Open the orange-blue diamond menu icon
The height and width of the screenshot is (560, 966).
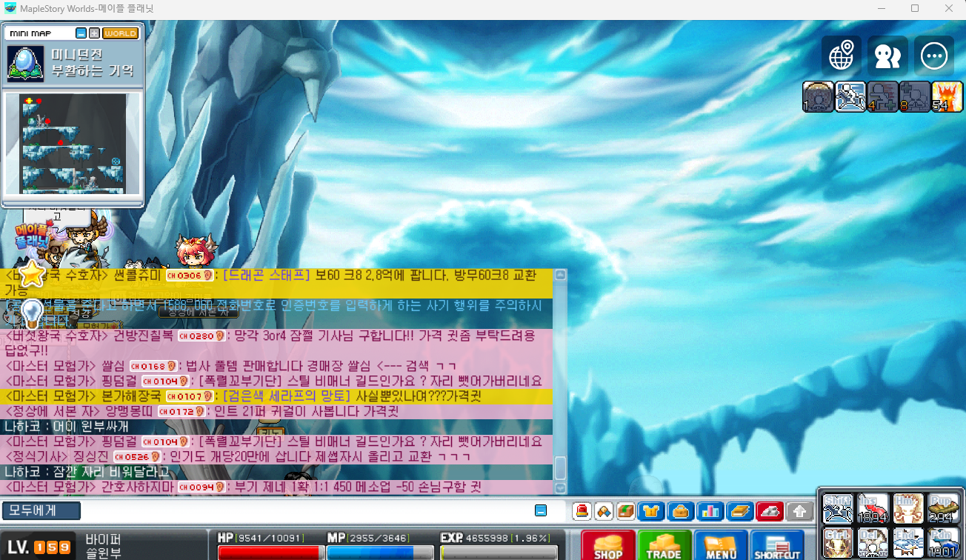click(604, 511)
